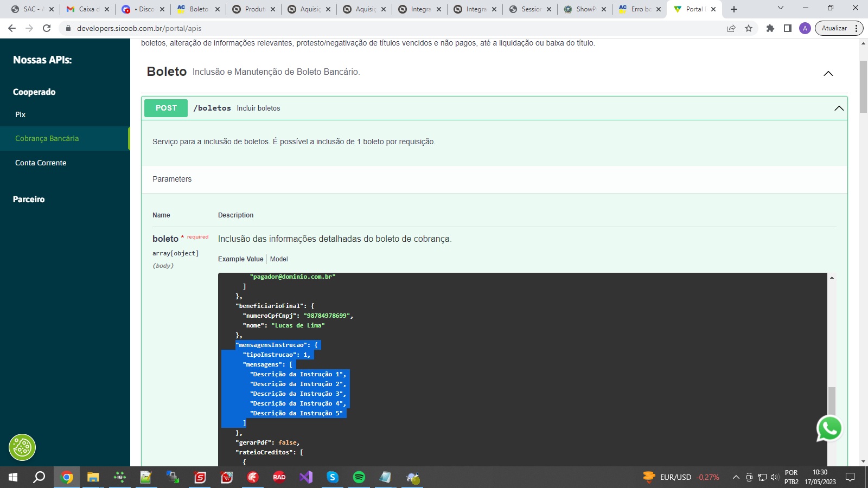This screenshot has width=868, height=488.
Task: Close the 'Portal' active tab
Action: click(713, 9)
